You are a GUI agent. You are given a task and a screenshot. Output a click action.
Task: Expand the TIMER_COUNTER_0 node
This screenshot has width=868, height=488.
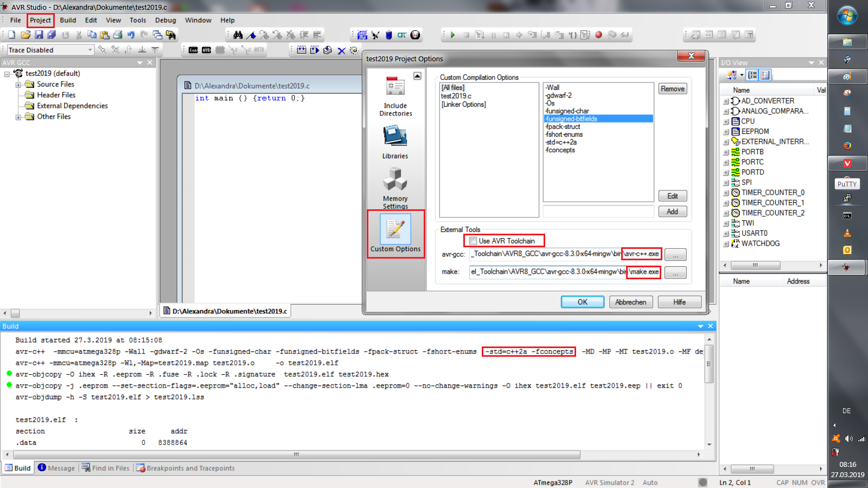[x=726, y=193]
